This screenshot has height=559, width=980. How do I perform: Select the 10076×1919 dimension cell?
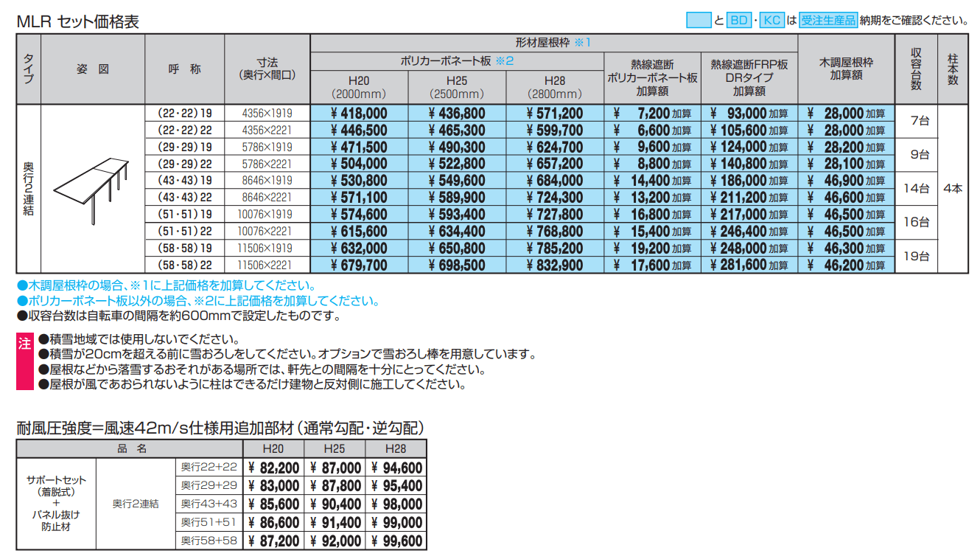click(x=267, y=215)
